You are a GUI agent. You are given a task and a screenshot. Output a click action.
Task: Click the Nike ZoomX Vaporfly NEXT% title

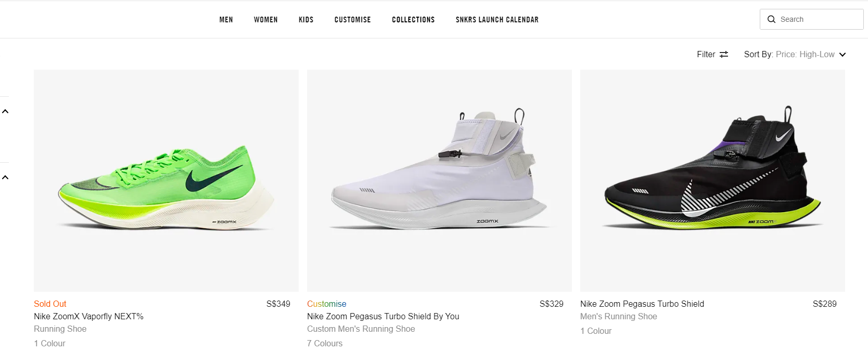(88, 316)
